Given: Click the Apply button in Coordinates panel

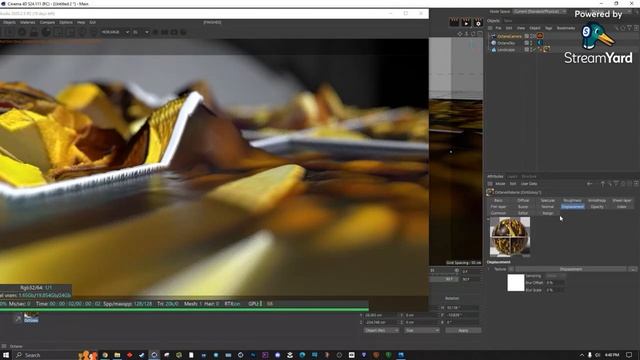Looking at the screenshot, I should coord(463,330).
